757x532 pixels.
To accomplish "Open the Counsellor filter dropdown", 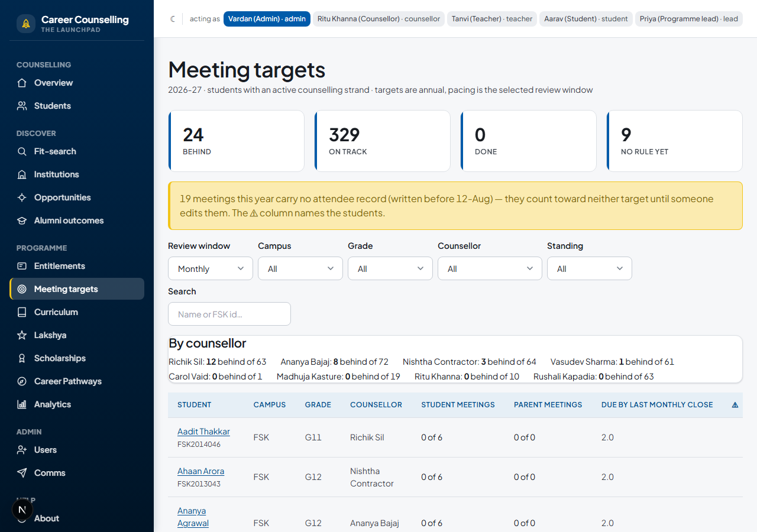I will [490, 268].
